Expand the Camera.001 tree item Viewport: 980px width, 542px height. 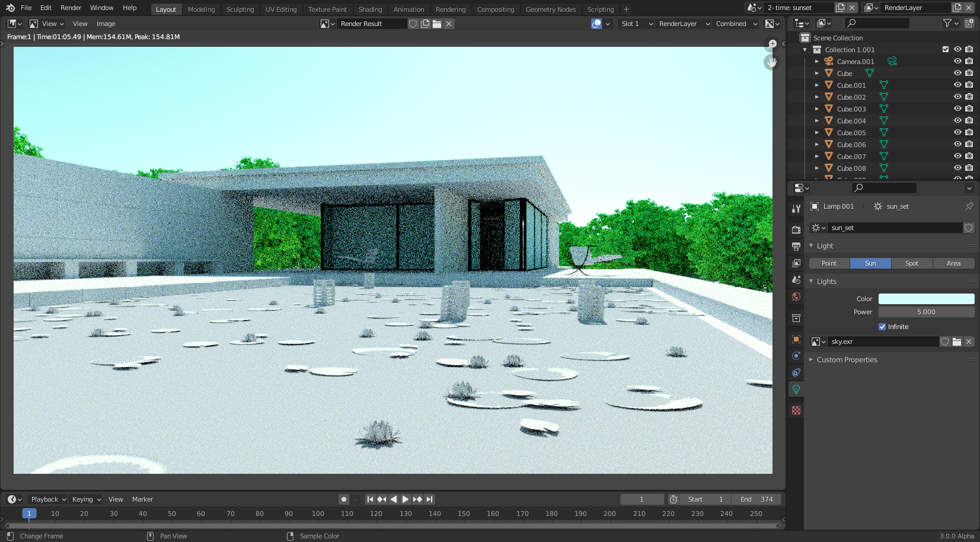817,61
